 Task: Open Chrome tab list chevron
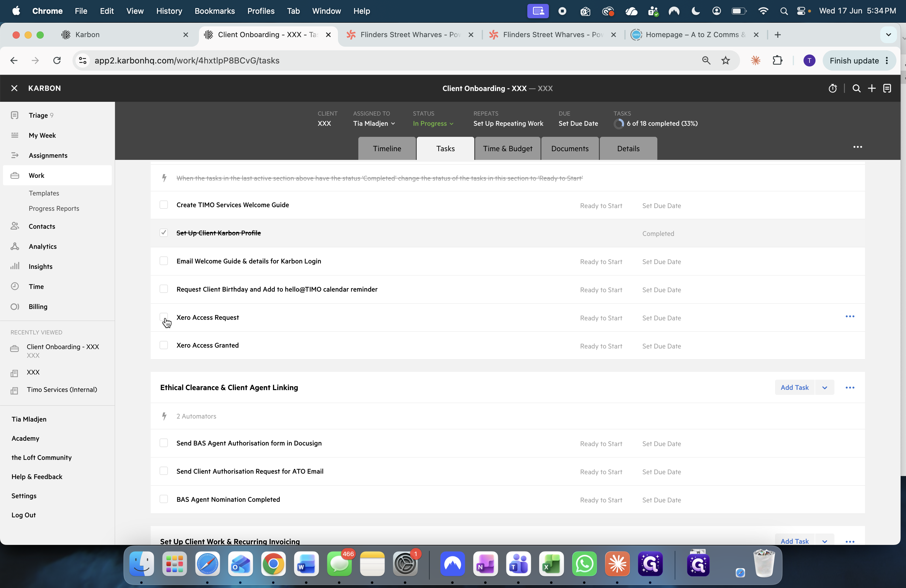(x=889, y=35)
